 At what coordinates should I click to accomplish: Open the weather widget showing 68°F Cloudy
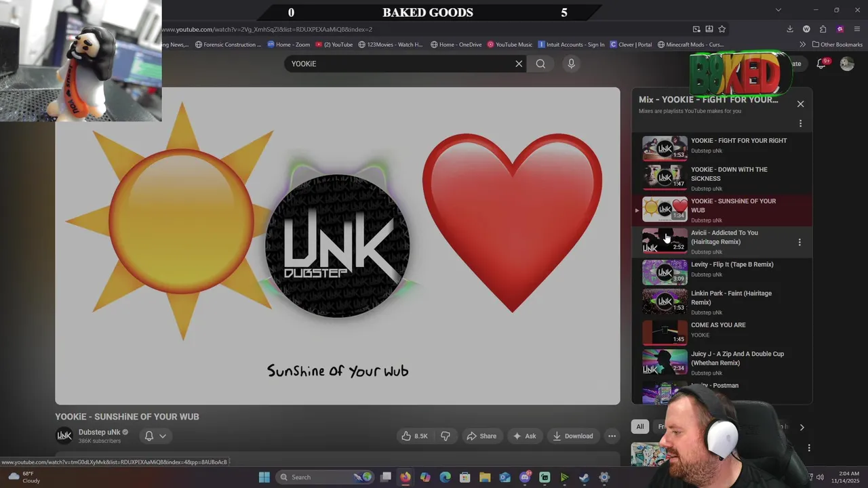click(x=24, y=477)
